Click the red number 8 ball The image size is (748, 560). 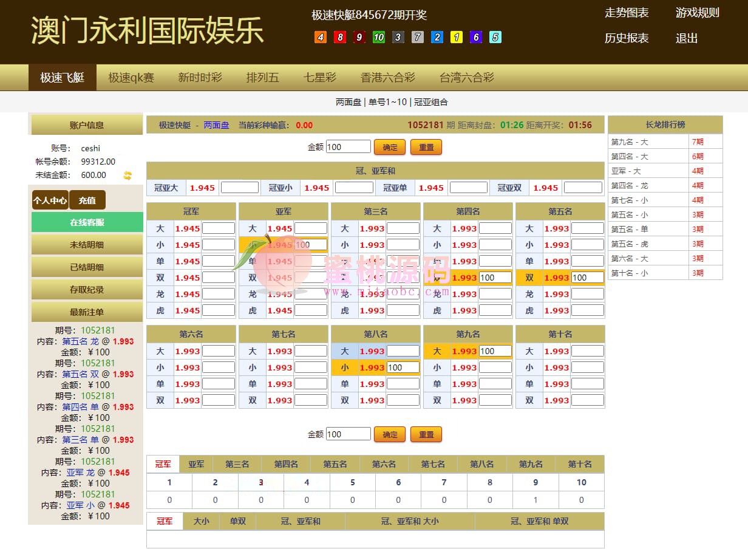tap(340, 37)
